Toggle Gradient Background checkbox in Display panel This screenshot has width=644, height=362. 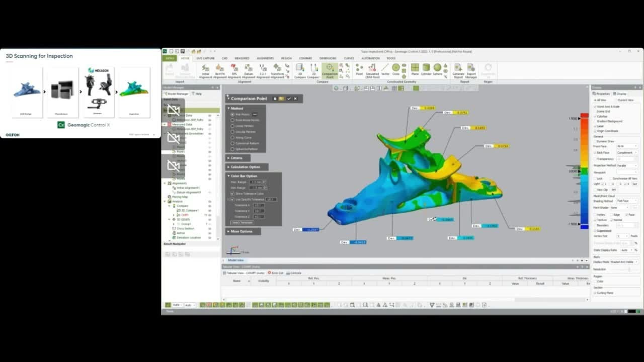(x=596, y=121)
